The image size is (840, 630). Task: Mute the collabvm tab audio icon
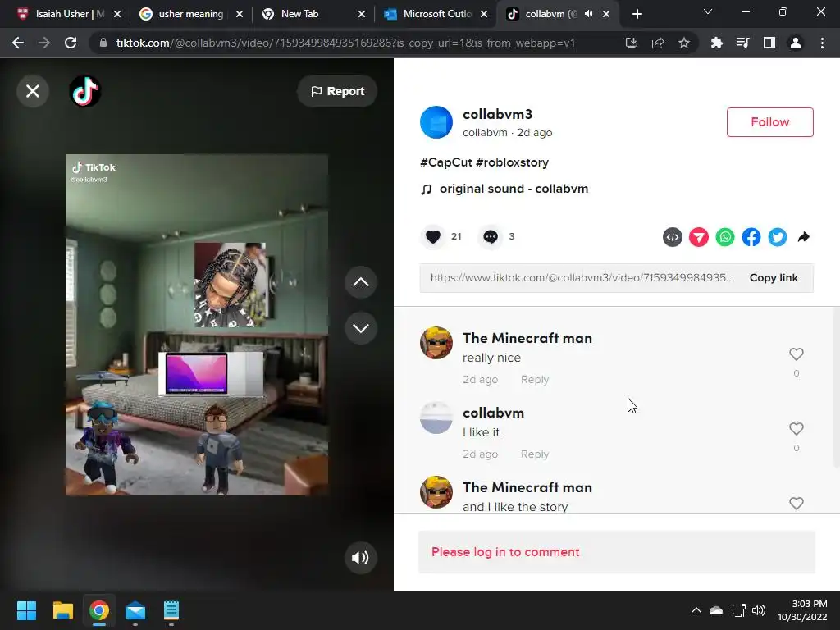pyautogui.click(x=589, y=14)
